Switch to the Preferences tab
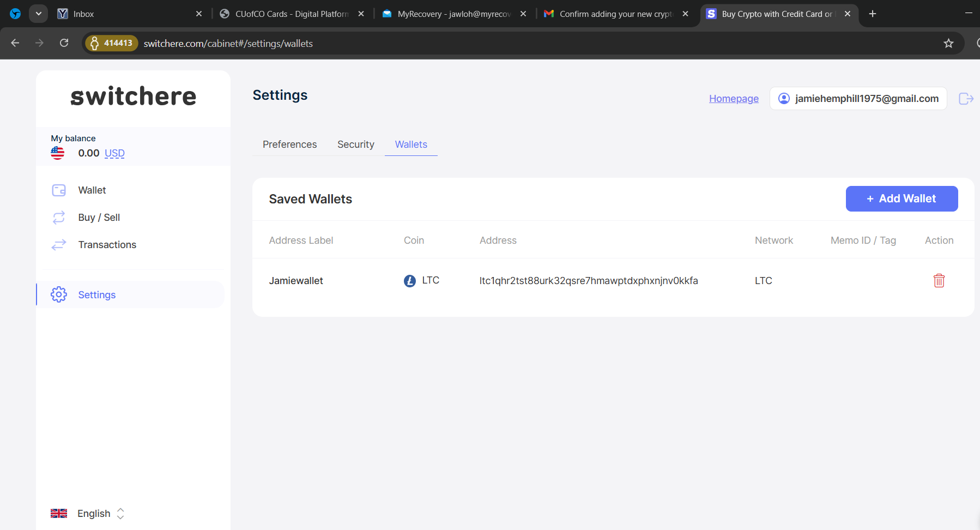The height and width of the screenshot is (530, 980). pos(289,144)
